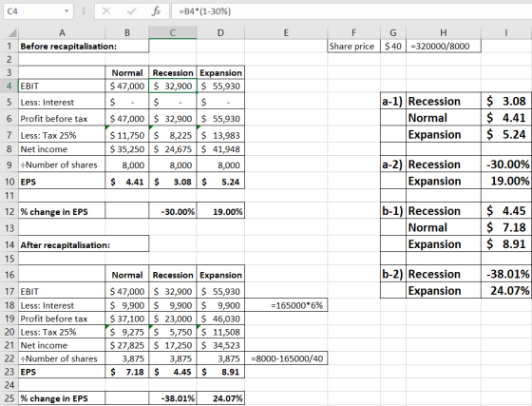The image size is (532, 406).
Task: Click EPS cell '$7.18' in row 23
Action: pyautogui.click(x=127, y=372)
